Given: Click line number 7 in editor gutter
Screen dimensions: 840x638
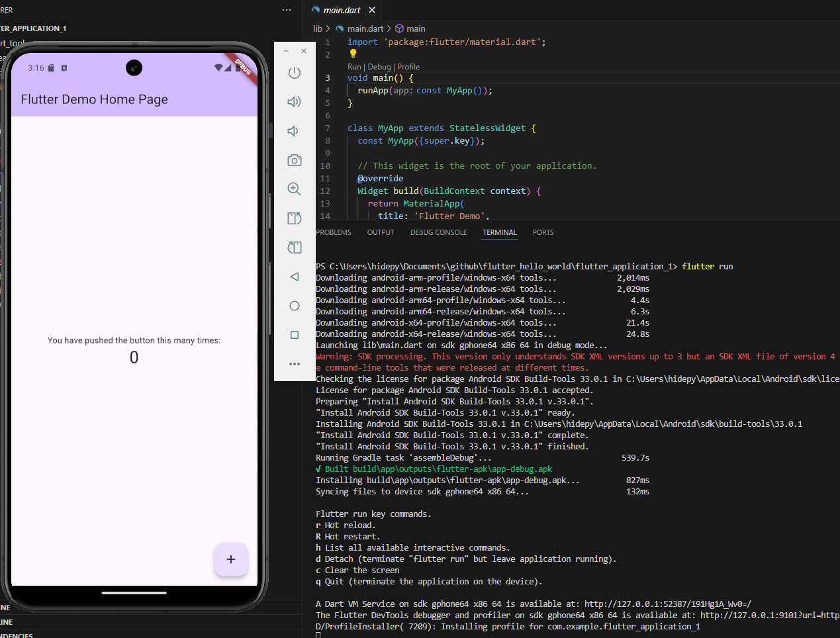Looking at the screenshot, I should click(x=327, y=128).
